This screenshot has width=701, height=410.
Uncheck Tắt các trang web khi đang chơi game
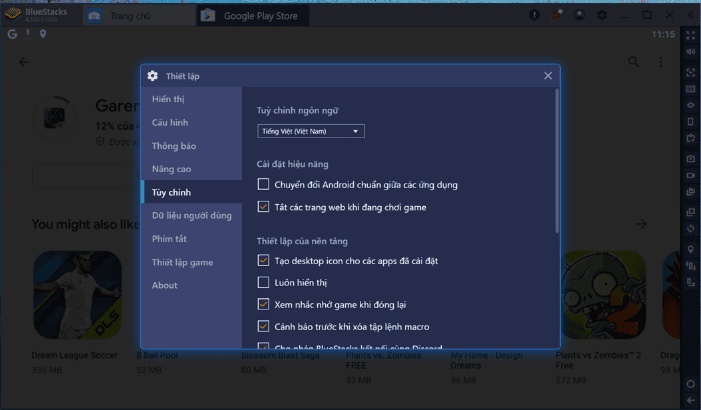263,207
